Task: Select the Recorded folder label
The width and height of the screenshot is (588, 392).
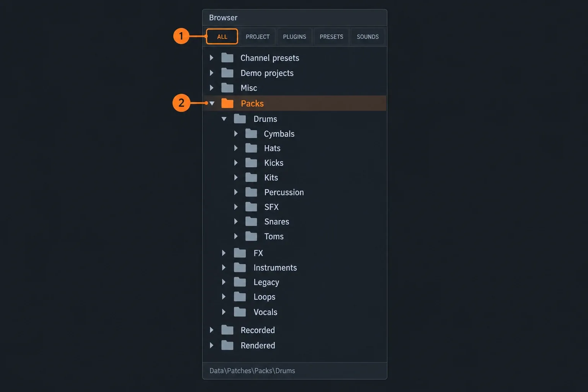Action: click(x=258, y=330)
